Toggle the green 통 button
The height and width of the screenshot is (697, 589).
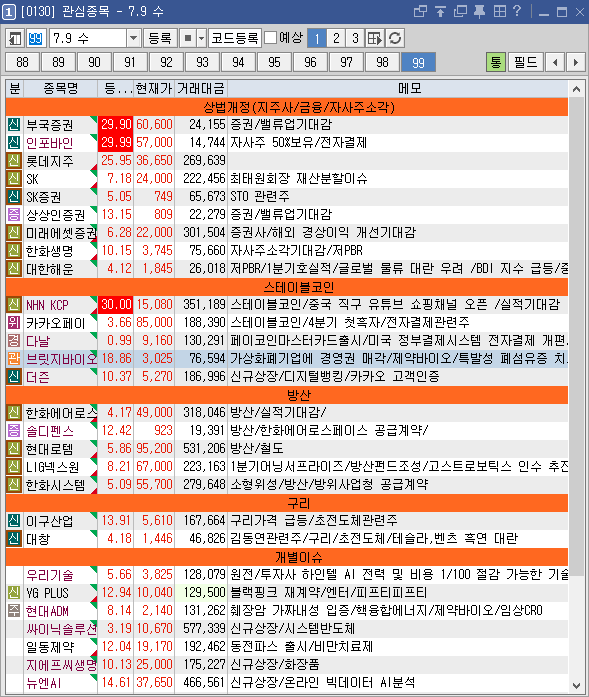[496, 62]
